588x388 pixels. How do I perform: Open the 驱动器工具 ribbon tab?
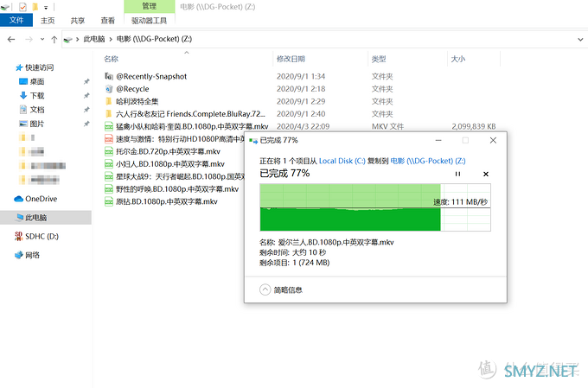coord(149,21)
